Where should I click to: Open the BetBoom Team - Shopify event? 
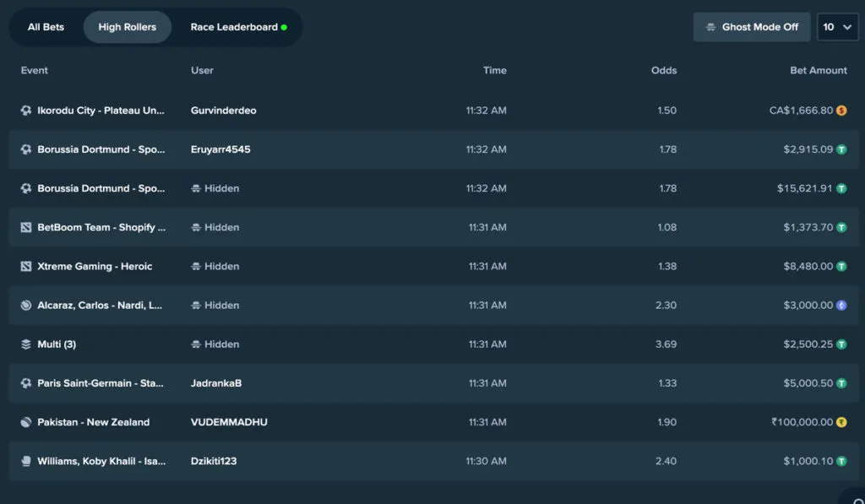point(101,227)
